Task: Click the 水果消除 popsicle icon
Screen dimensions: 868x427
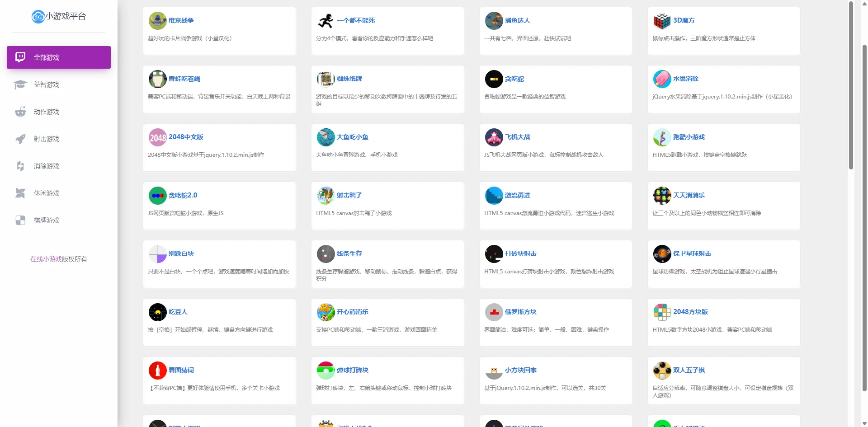Action: click(x=662, y=79)
